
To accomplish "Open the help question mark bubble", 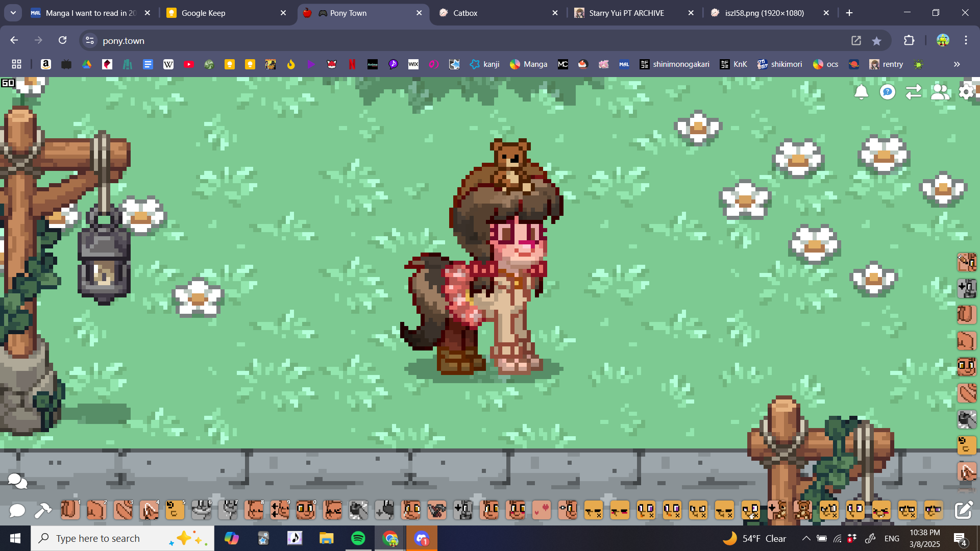I will point(888,92).
